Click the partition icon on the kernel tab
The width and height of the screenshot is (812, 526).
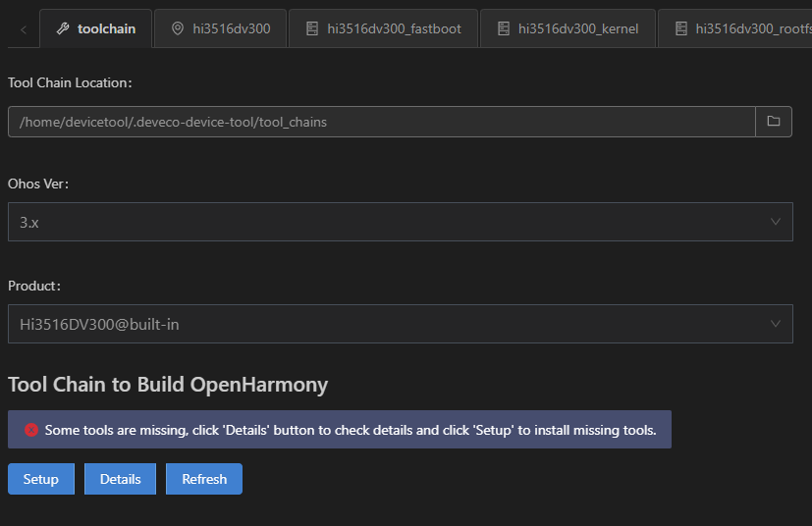(504, 28)
